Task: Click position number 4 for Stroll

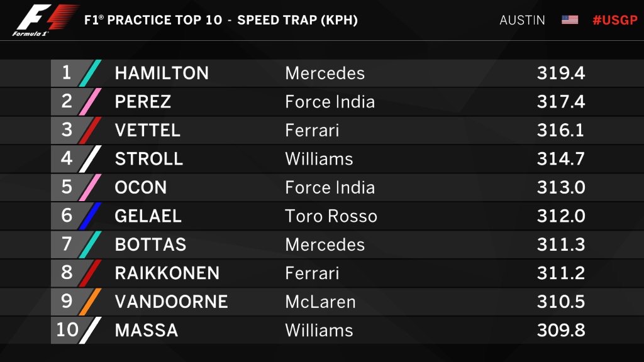Action: click(67, 158)
